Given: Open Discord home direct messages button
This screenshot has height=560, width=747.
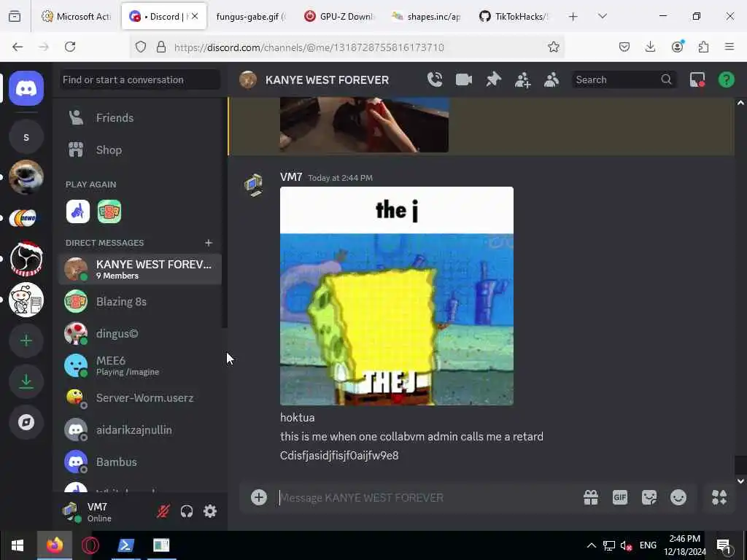Looking at the screenshot, I should click(x=26, y=88).
